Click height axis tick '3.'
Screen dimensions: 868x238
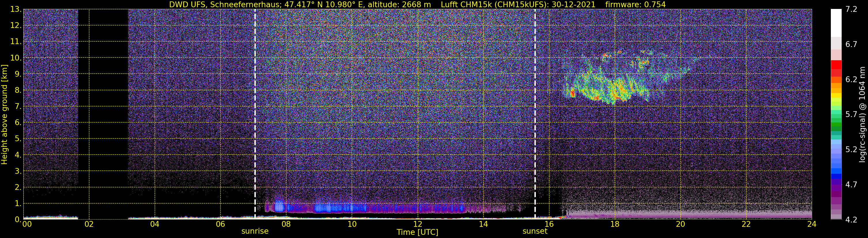point(18,171)
